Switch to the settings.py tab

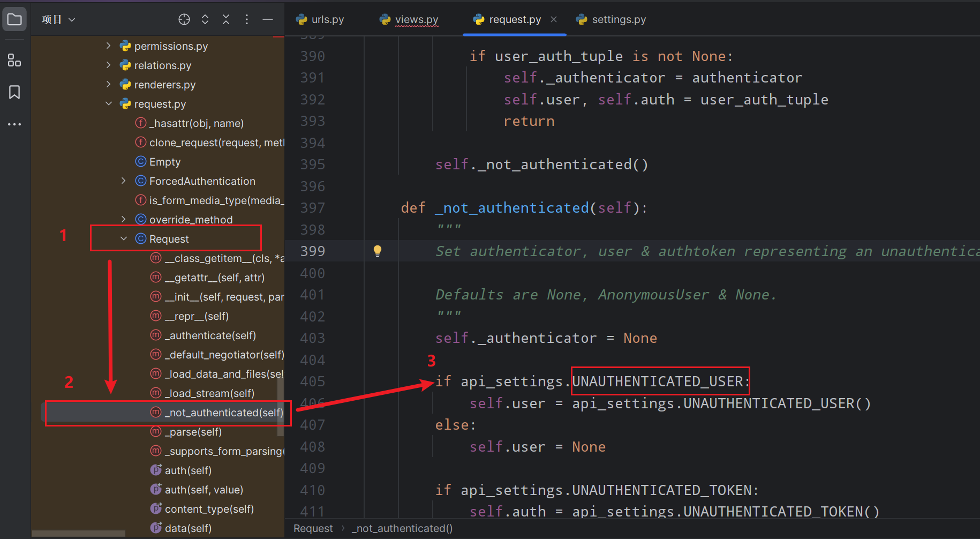click(612, 20)
